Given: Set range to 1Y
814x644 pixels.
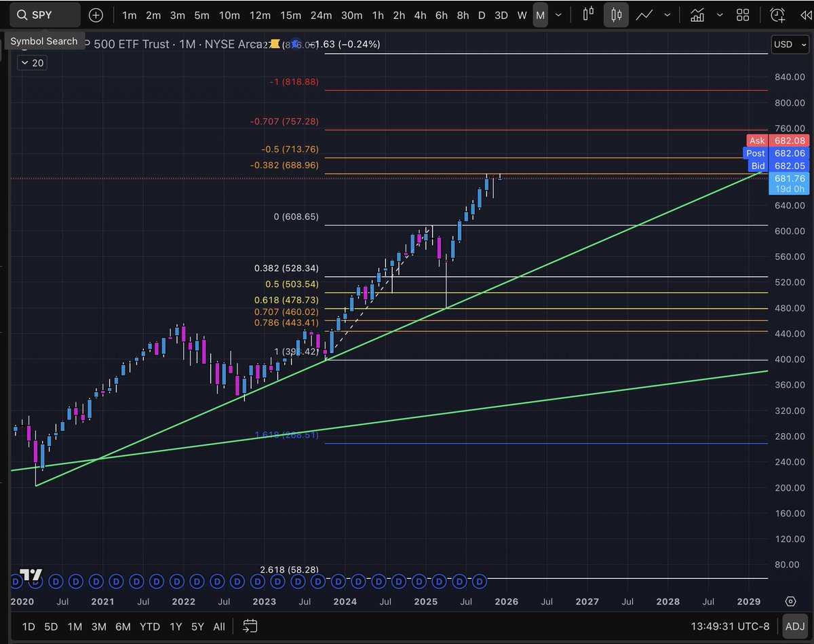Looking at the screenshot, I should pos(176,626).
